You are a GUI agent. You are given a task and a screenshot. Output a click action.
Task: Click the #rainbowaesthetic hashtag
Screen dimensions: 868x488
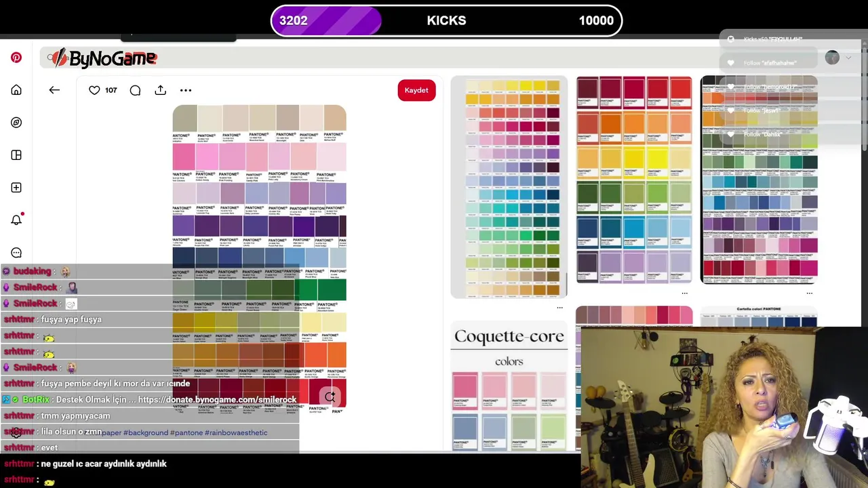pyautogui.click(x=236, y=432)
